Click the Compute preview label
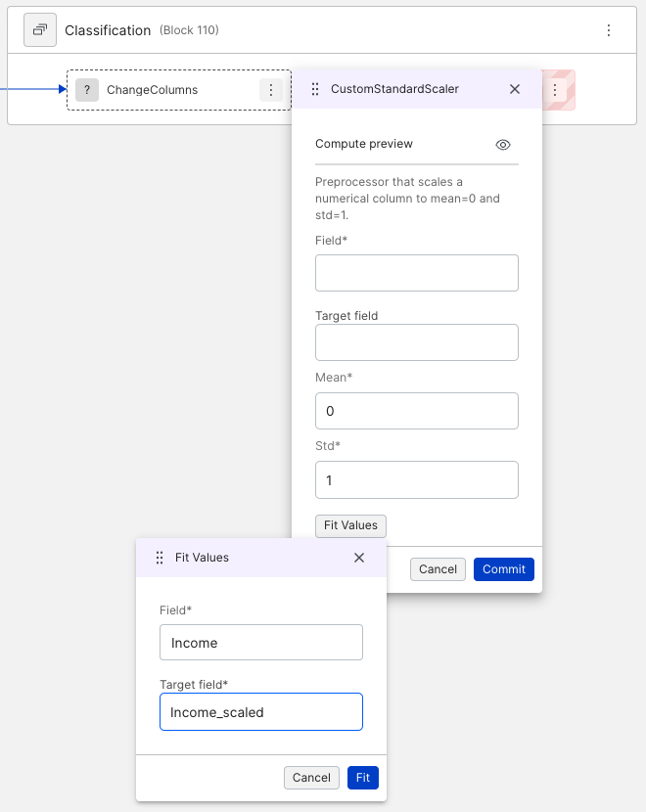 (364, 144)
